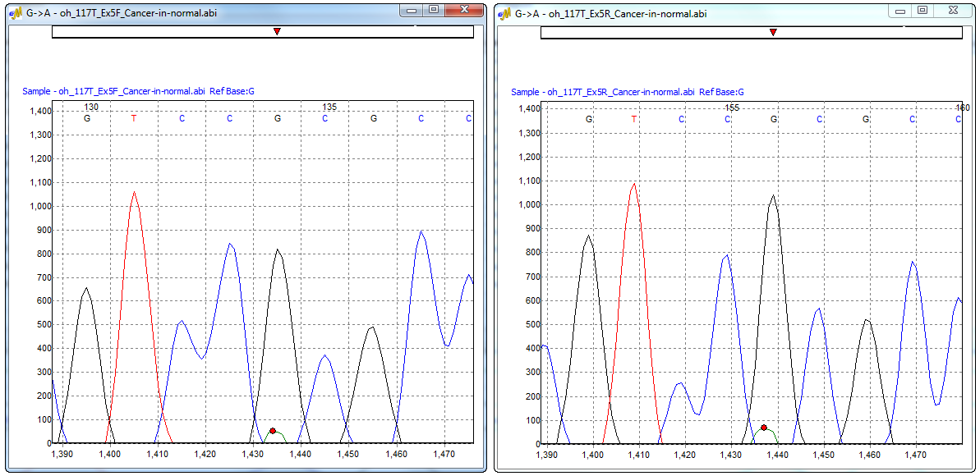The width and height of the screenshot is (980, 476).
Task: Click the G base call at position 130 in Ex5F
Action: tap(87, 118)
